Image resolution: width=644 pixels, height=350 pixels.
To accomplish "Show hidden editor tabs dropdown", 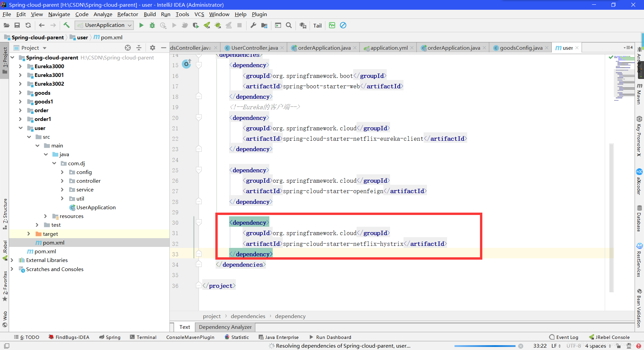I will click(x=628, y=48).
